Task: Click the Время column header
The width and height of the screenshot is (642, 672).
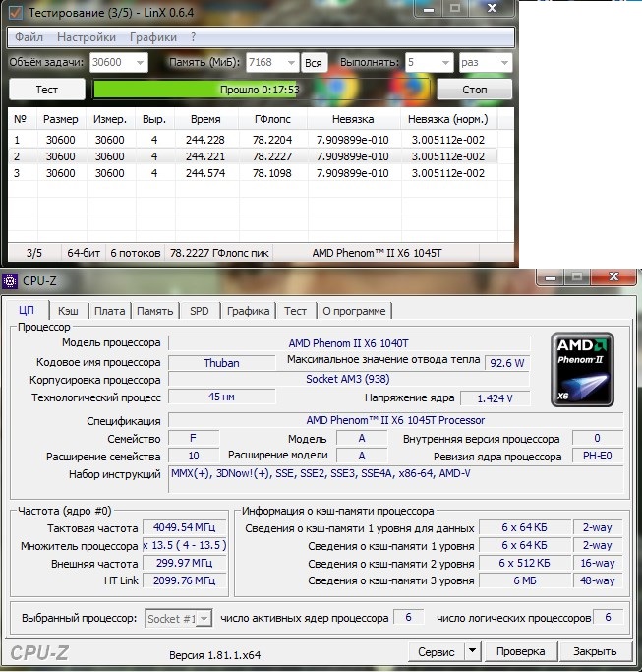Action: (x=206, y=119)
